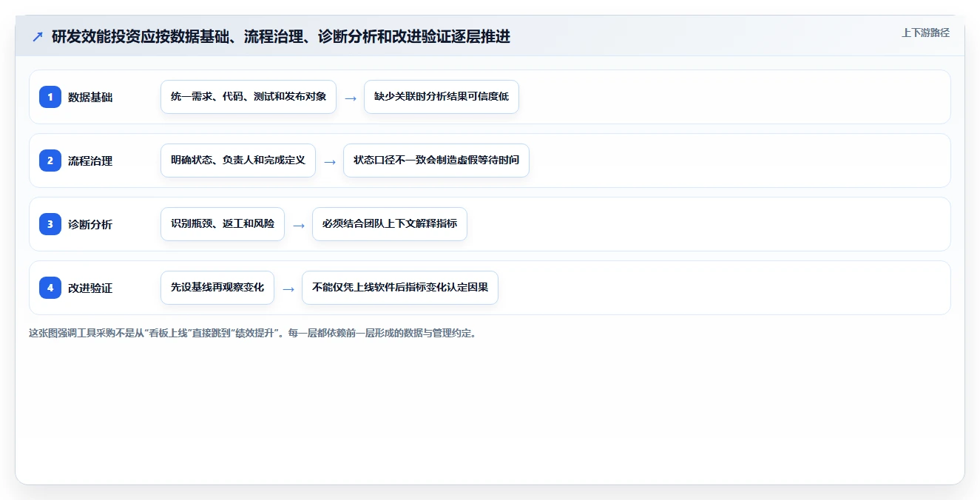The height and width of the screenshot is (500, 980).
Task: Click the 统一需求、代码、测试和发布对象 box
Action: (x=249, y=97)
